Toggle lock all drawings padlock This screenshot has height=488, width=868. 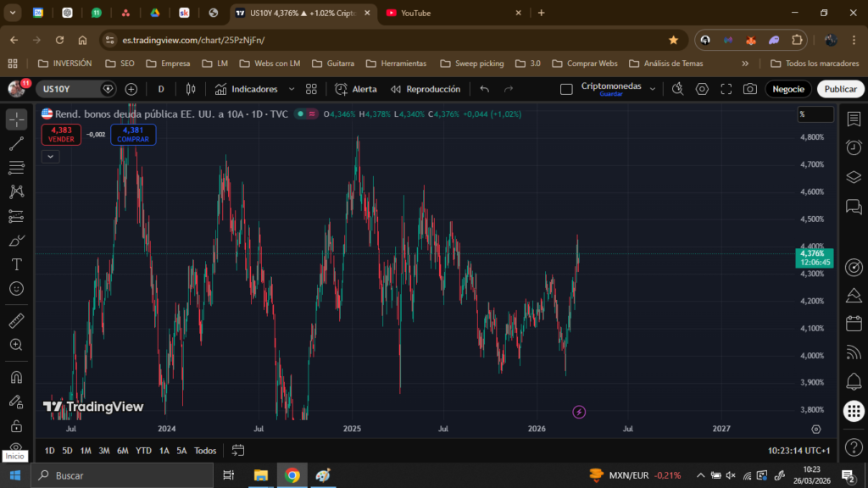pyautogui.click(x=16, y=425)
